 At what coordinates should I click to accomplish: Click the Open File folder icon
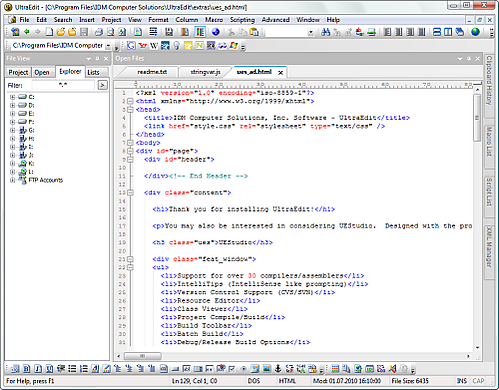(x=60, y=32)
